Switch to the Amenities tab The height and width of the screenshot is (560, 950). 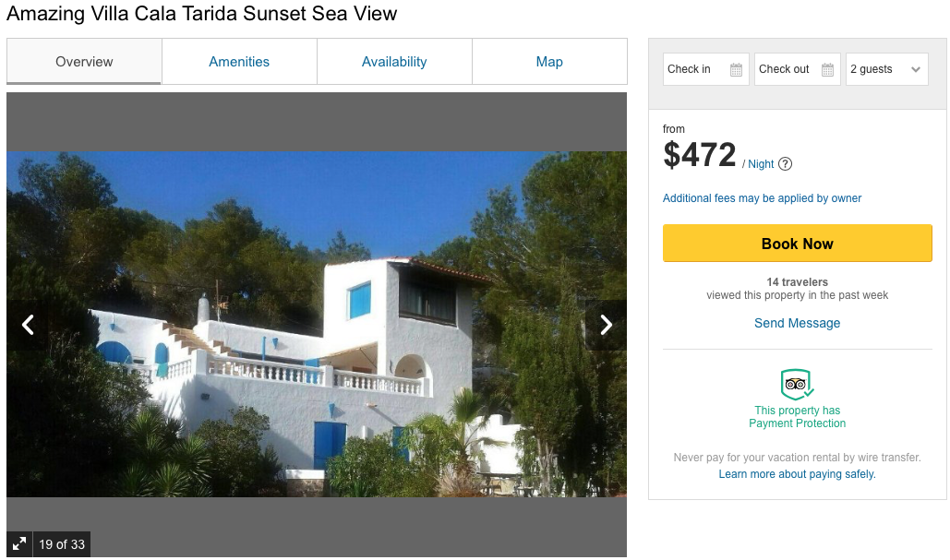click(239, 62)
